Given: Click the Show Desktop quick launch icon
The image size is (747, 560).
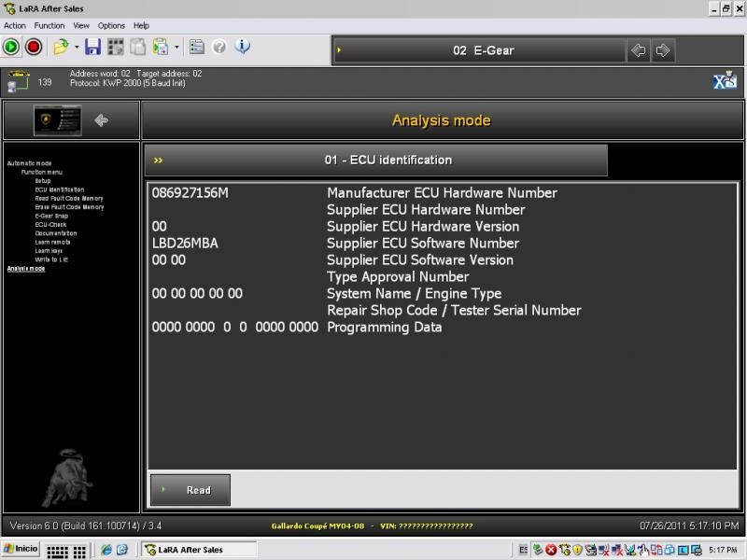Looking at the screenshot, I should pyautogui.click(x=122, y=550).
